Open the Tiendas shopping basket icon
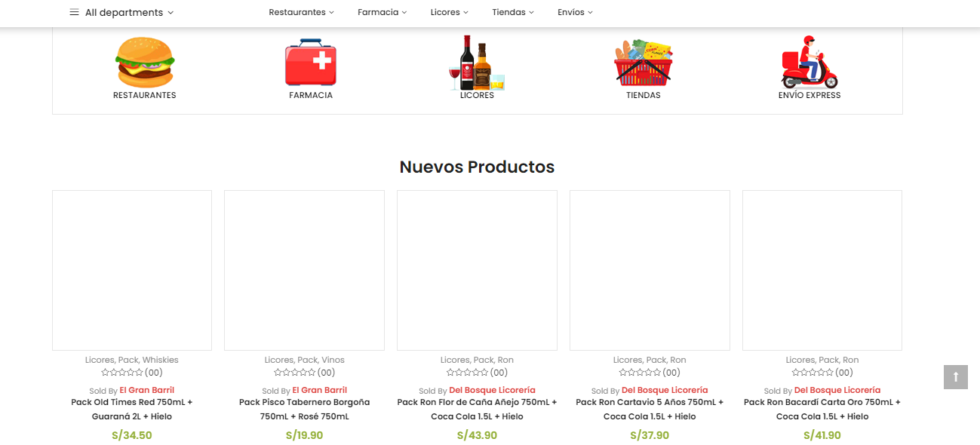 click(x=643, y=63)
